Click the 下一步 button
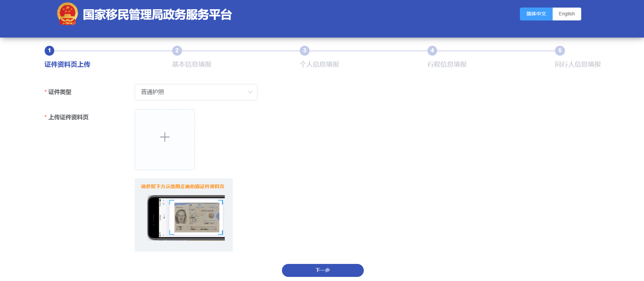Screen dimensions: 644x281 (323, 270)
